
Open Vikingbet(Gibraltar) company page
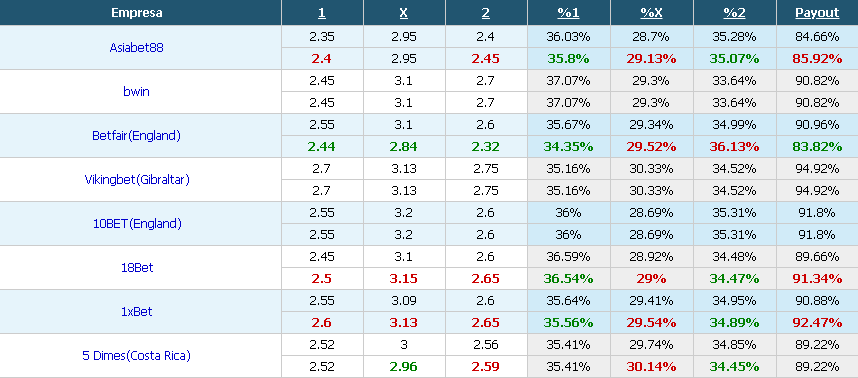(137, 179)
